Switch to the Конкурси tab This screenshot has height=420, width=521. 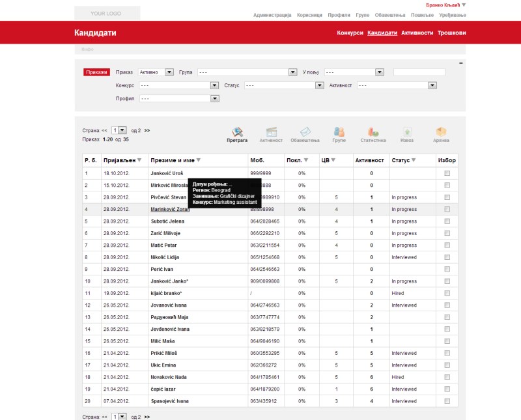[350, 33]
